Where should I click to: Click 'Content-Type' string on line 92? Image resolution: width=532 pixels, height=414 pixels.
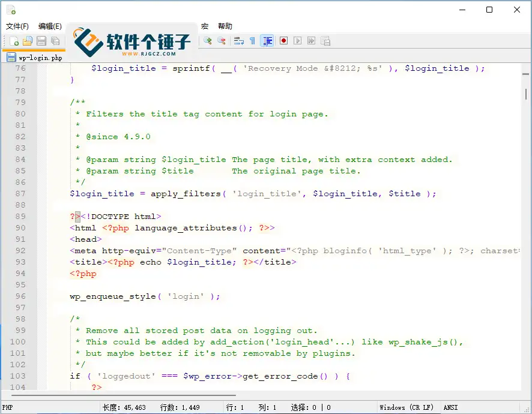pos(199,251)
